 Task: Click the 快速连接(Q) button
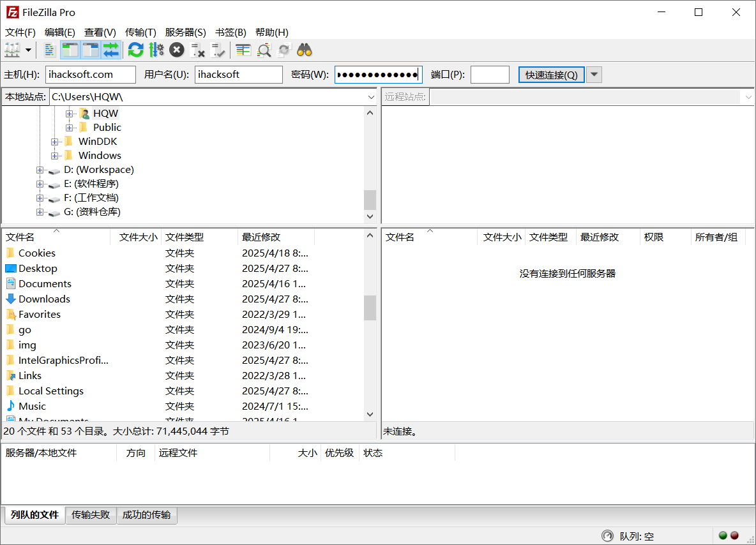click(551, 75)
